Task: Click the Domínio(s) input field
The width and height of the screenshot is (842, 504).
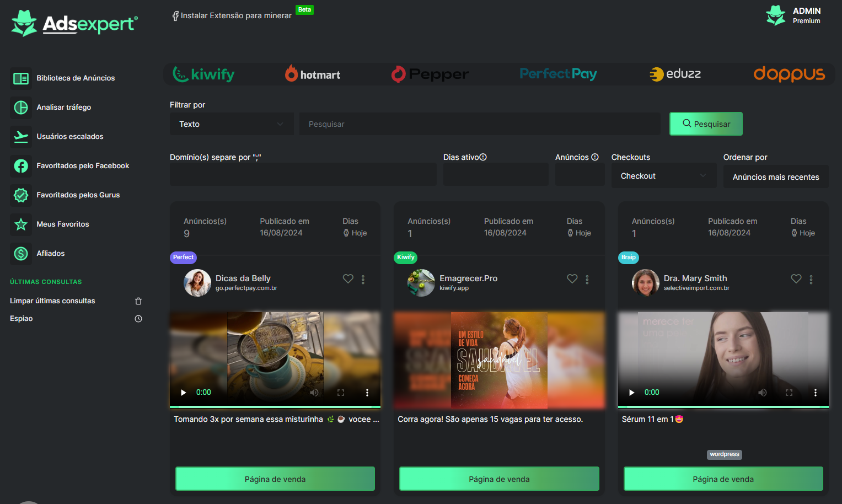Action: [303, 175]
